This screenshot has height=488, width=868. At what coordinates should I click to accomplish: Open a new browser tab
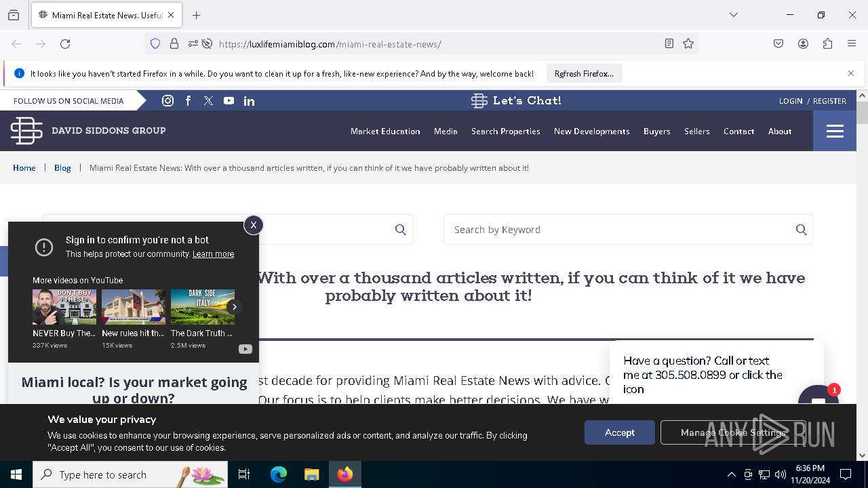coord(196,15)
